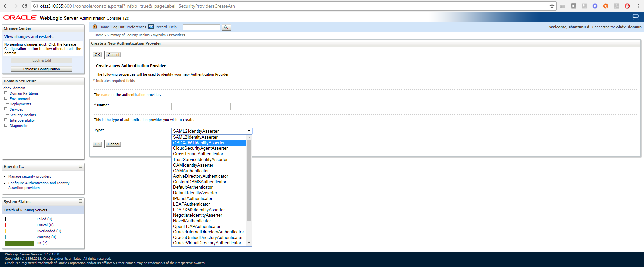The height and width of the screenshot is (267, 644).
Task: Open Manage security providers link
Action: click(x=30, y=176)
